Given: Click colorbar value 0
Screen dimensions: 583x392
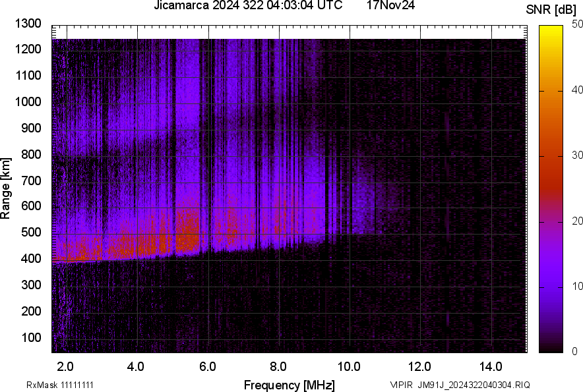Looking at the screenshot, I should [x=574, y=351].
